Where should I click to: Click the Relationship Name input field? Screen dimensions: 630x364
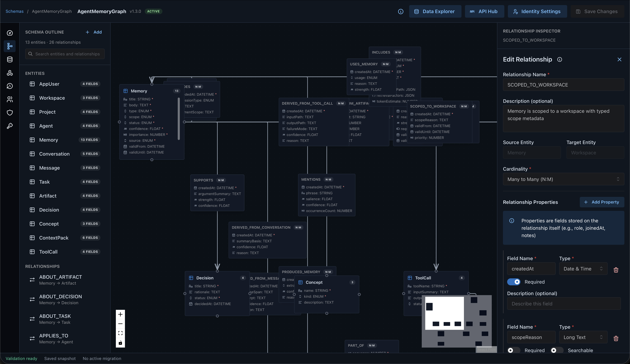click(x=563, y=85)
